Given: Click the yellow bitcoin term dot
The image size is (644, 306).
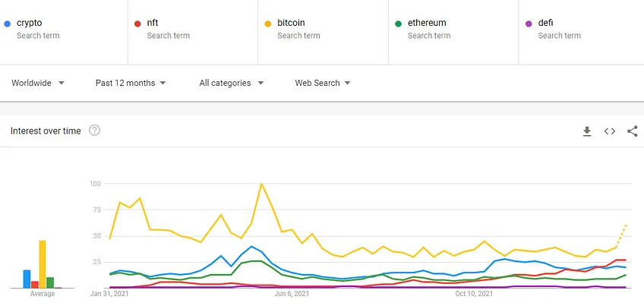Looking at the screenshot, I should point(268,24).
